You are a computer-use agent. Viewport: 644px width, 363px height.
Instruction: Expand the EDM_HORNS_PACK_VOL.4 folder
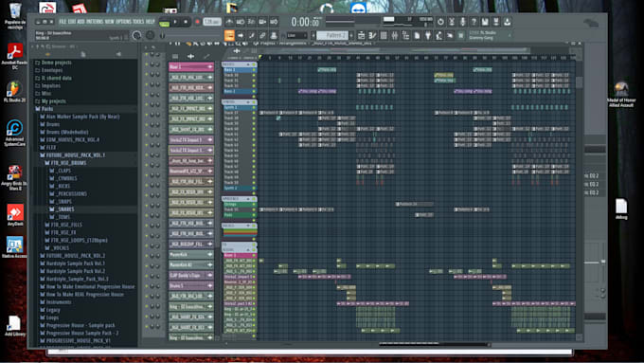72,139
